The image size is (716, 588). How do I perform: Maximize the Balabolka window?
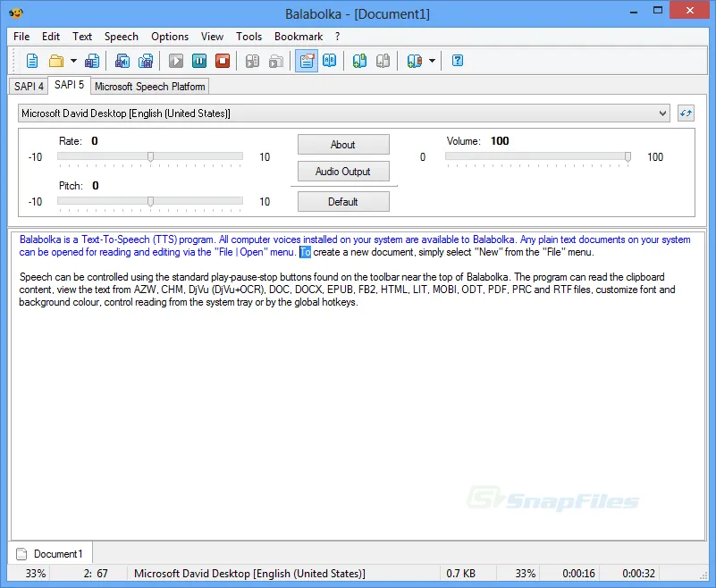tap(658, 11)
